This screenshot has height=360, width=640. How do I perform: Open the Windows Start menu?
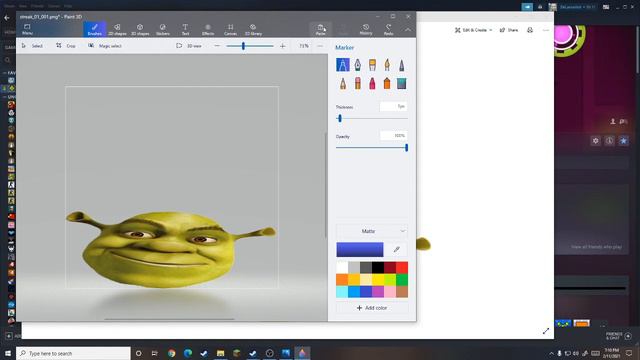pos(8,353)
